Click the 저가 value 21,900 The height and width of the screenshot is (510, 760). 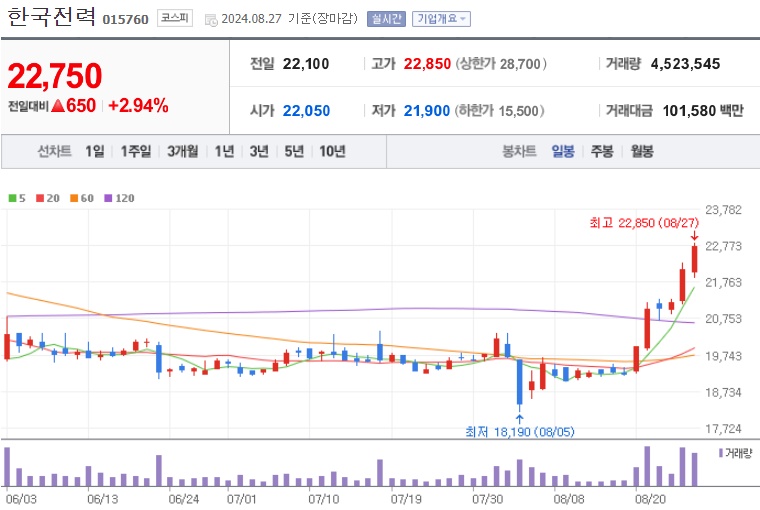tap(427, 111)
